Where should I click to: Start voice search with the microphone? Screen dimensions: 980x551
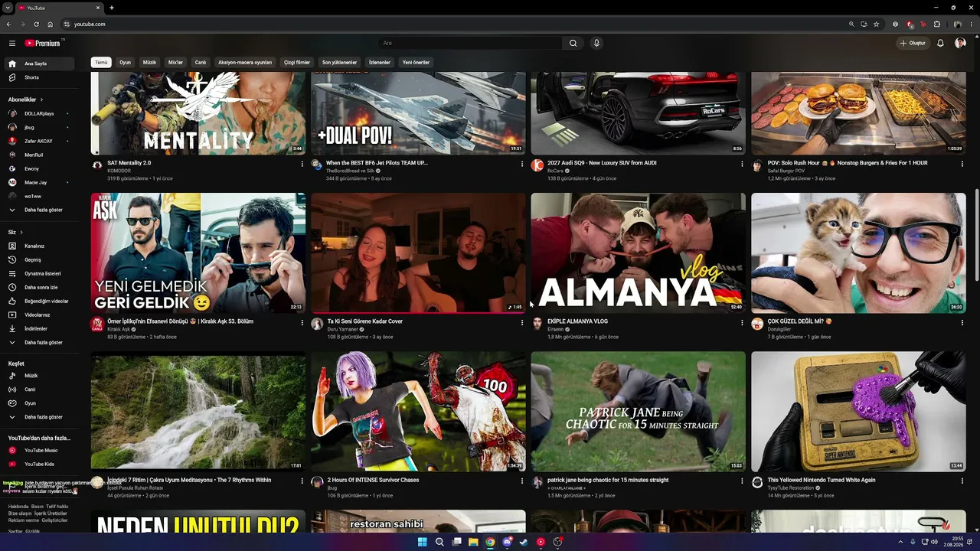[596, 43]
